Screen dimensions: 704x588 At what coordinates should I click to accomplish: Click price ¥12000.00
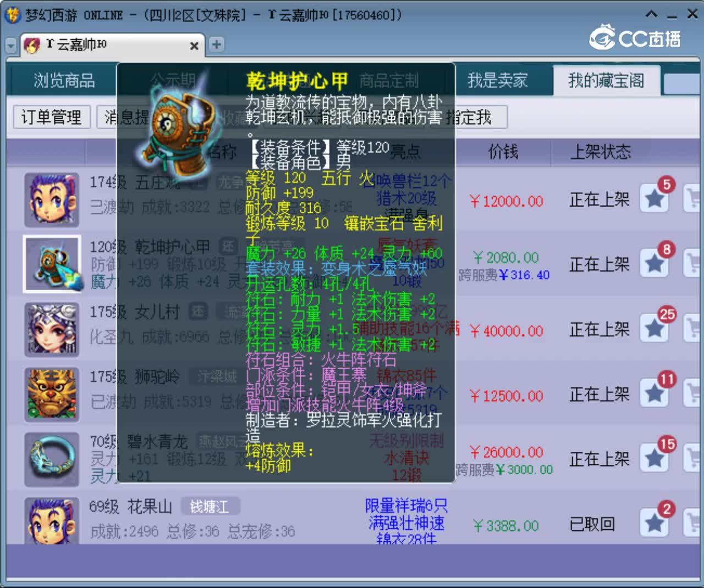(x=506, y=201)
